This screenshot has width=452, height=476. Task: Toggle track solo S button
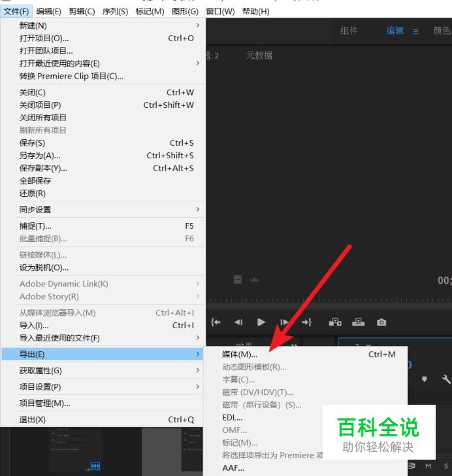[x=446, y=466]
